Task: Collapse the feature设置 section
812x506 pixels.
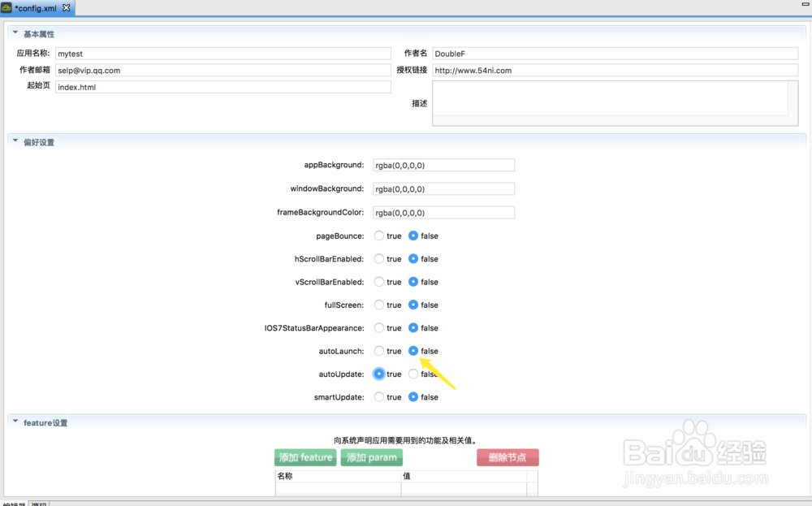Action: click(15, 422)
